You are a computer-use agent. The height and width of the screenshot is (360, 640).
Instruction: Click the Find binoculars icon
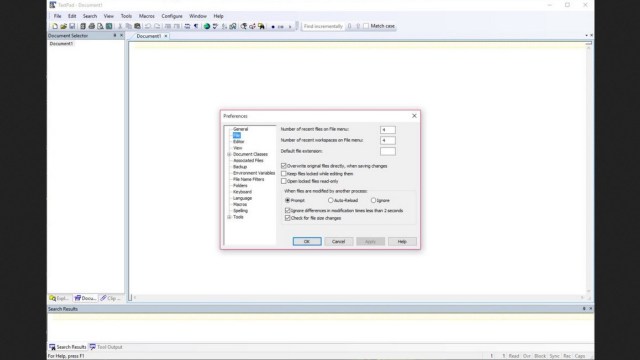pos(244,26)
